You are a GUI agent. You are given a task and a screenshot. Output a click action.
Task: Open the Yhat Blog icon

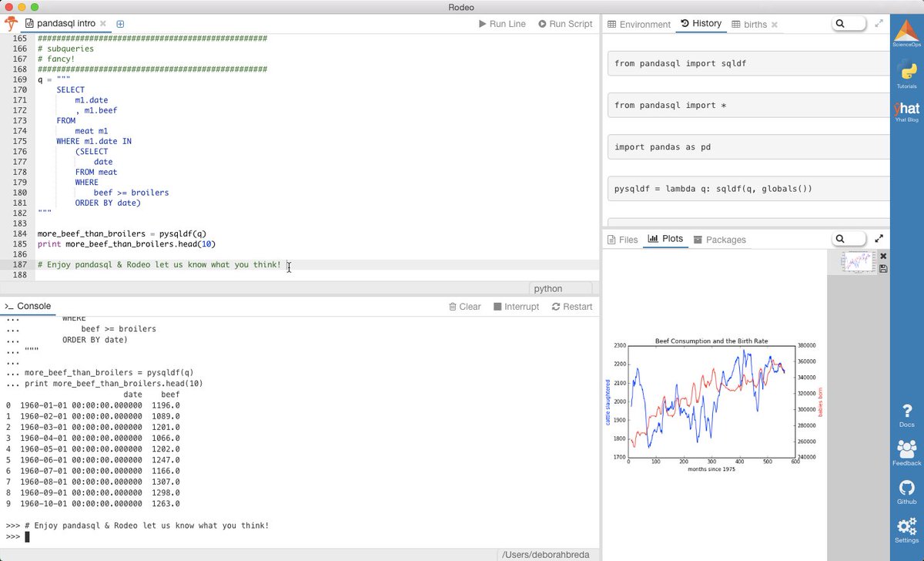coord(906,113)
